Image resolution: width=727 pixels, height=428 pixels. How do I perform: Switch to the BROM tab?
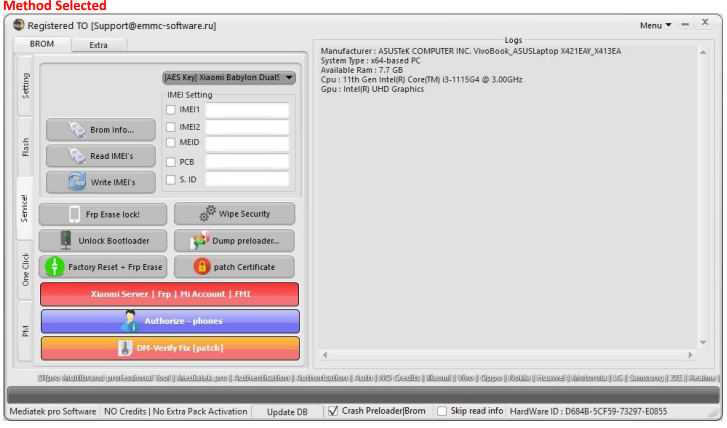42,44
